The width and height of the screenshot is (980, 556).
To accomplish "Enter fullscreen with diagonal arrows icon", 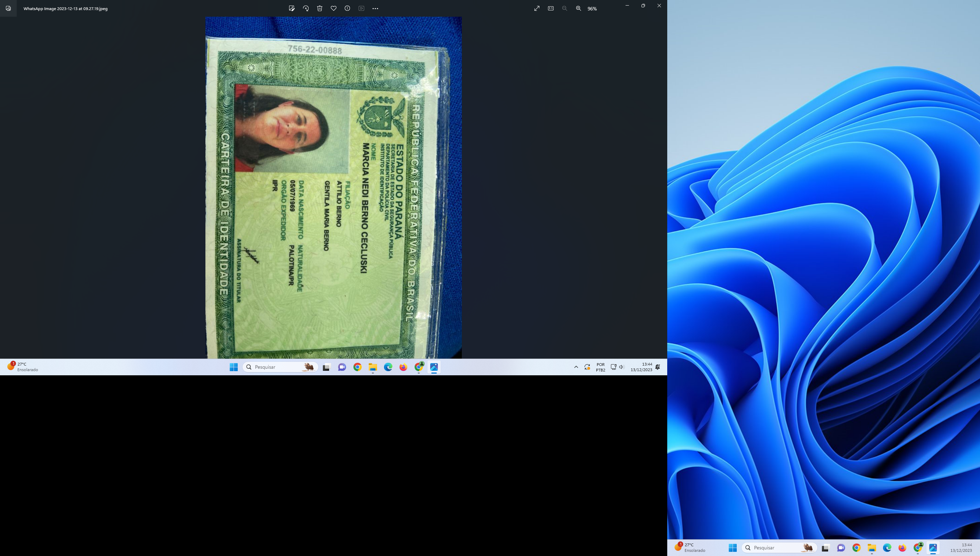I will pos(537,8).
